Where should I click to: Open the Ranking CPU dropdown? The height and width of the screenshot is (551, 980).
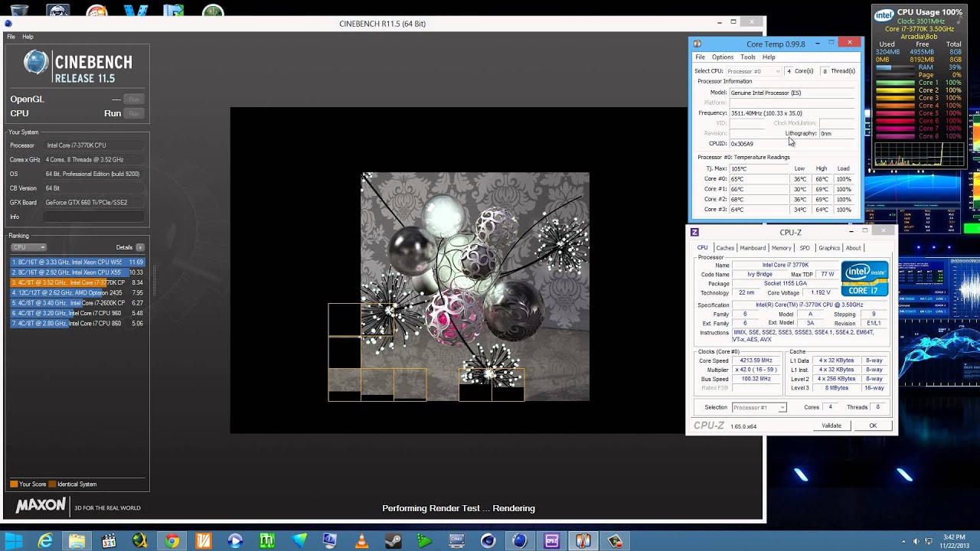(28, 247)
